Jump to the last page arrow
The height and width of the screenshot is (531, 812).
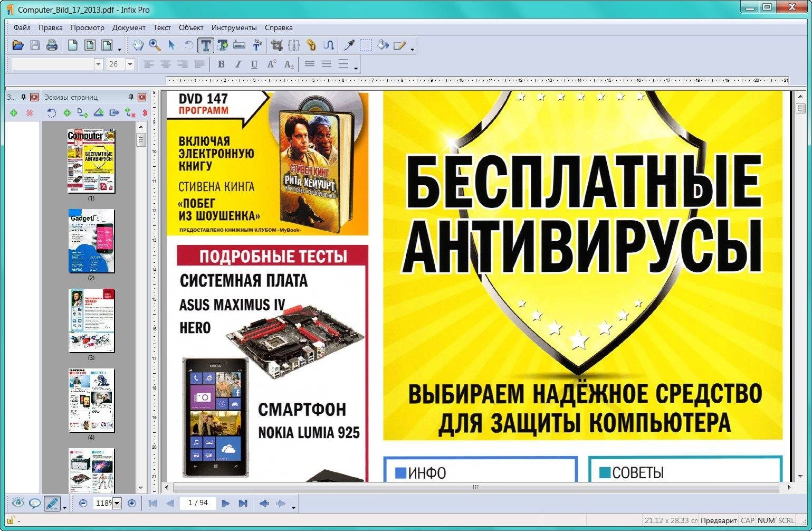click(x=243, y=504)
